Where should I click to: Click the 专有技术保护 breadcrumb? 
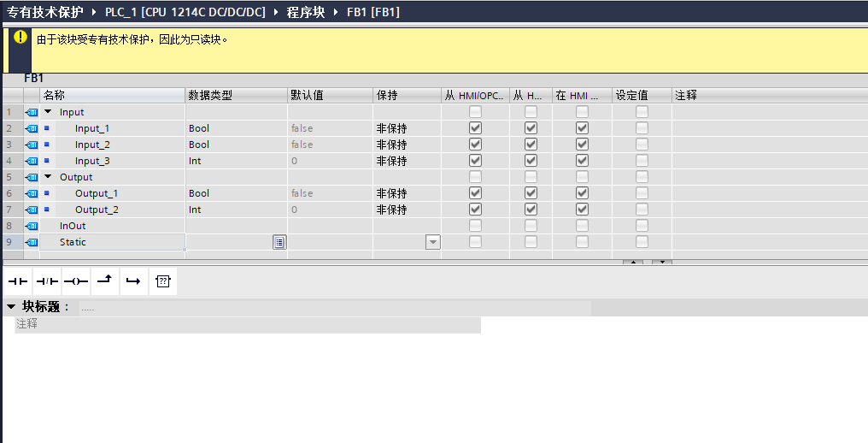44,12
